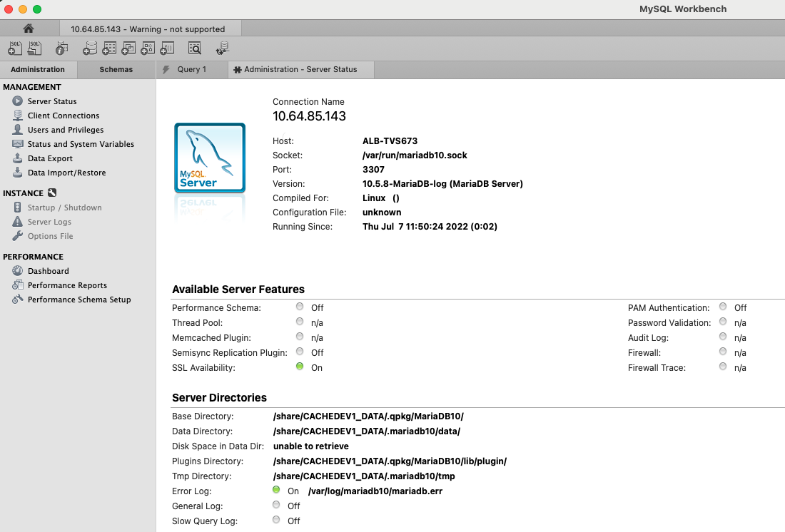Click the Data Import/Restore icon
Screen dimensions: 785x532
tap(18, 172)
